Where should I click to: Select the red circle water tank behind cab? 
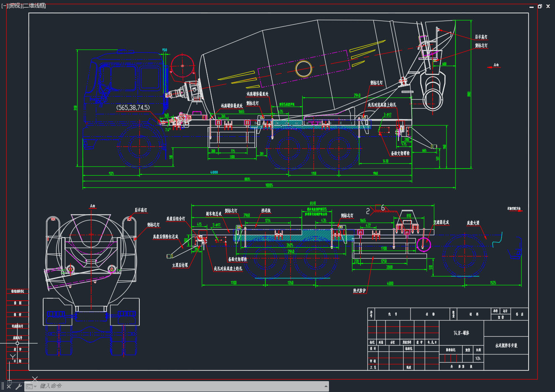click(x=182, y=66)
